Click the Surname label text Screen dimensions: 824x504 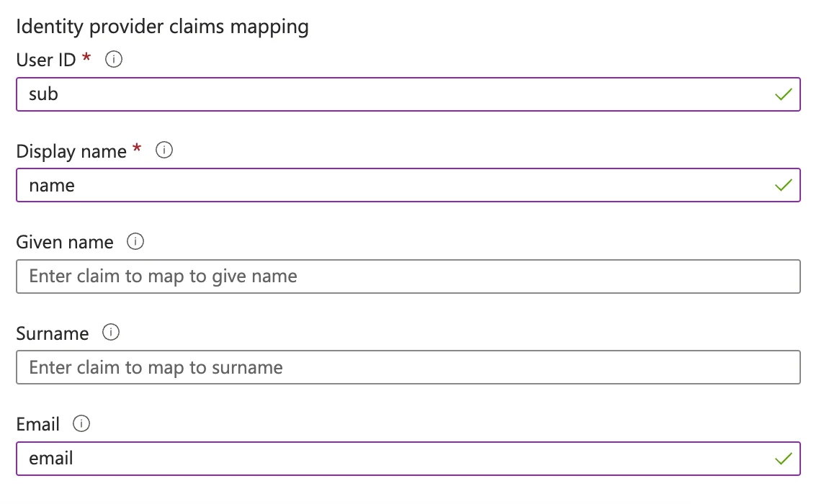(53, 333)
